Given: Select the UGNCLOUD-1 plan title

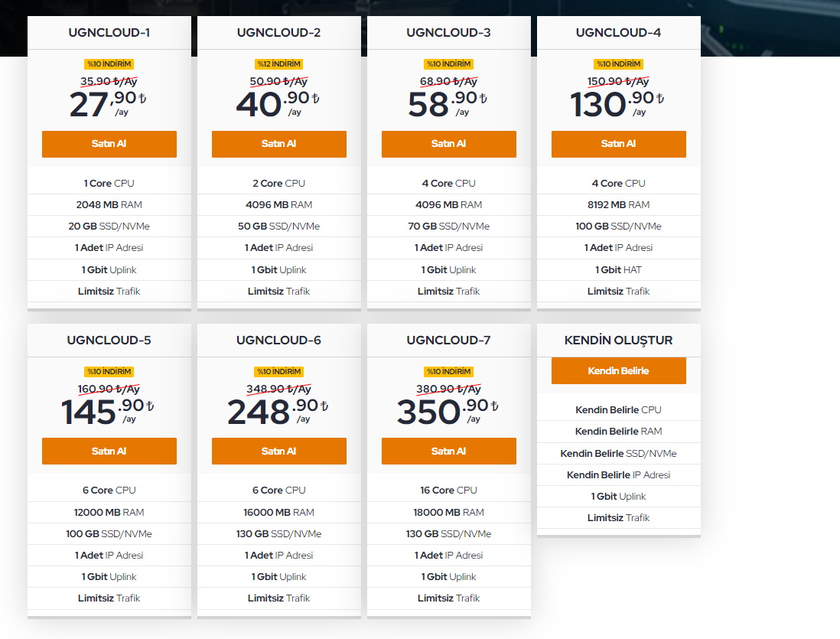Looking at the screenshot, I should [x=109, y=33].
